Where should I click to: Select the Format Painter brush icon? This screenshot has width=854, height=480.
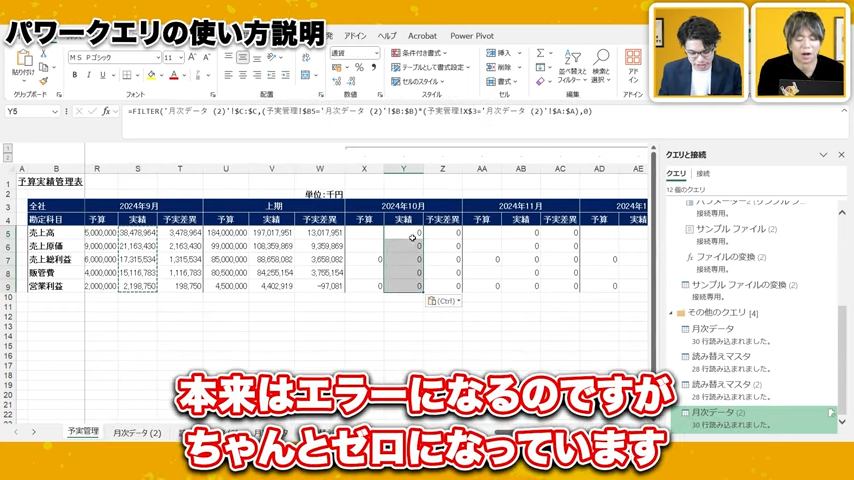point(44,81)
